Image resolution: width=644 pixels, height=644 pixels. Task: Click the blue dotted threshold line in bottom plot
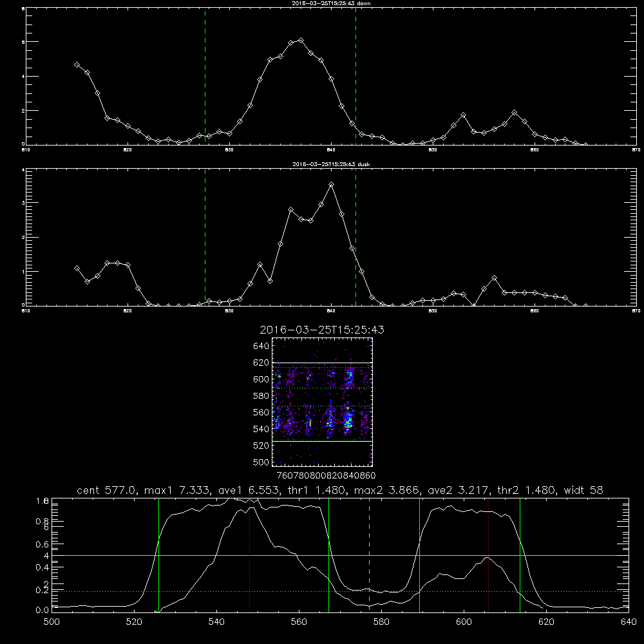340,591
